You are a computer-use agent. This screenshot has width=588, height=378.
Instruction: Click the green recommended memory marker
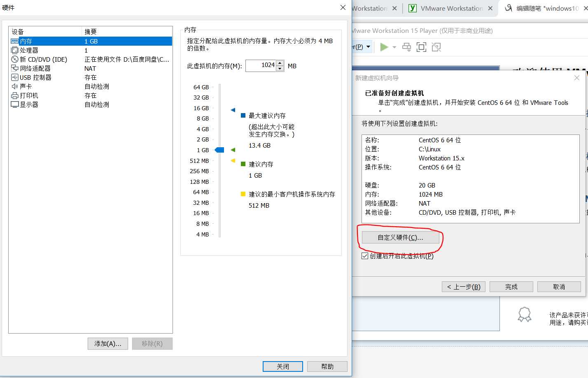[x=233, y=150]
